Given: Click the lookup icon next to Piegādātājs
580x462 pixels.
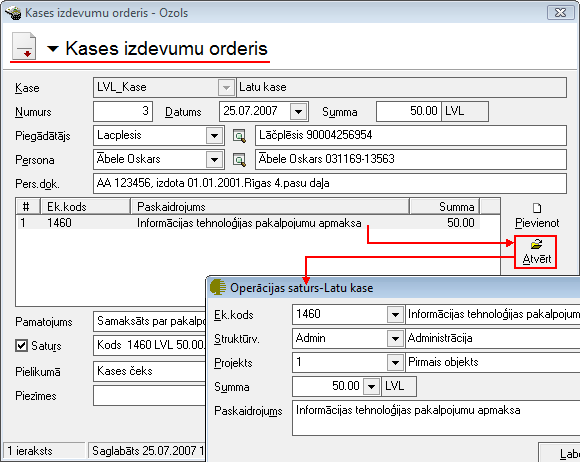Looking at the screenshot, I should pos(239,136).
